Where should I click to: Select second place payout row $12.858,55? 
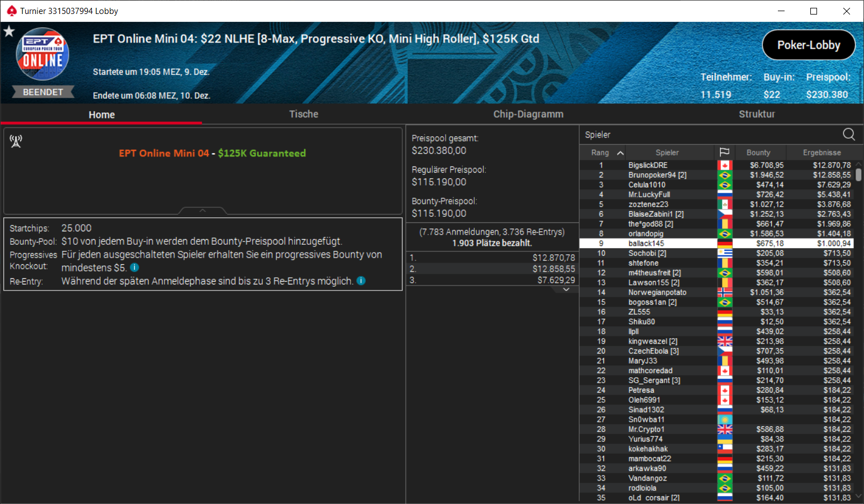pyautogui.click(x=492, y=269)
